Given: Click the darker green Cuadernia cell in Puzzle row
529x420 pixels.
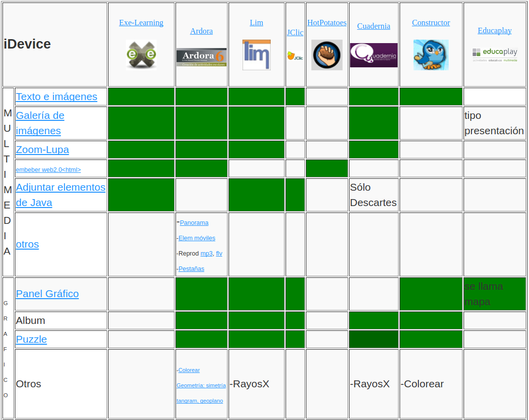Looking at the screenshot, I should [373, 339].
